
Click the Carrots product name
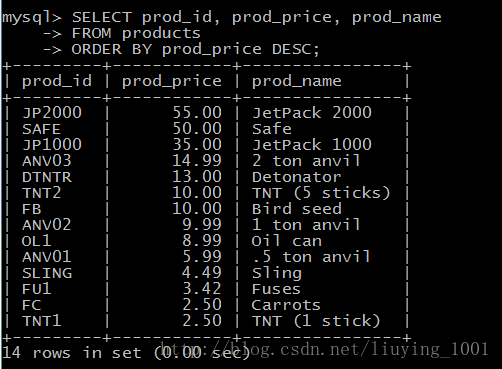tap(286, 305)
